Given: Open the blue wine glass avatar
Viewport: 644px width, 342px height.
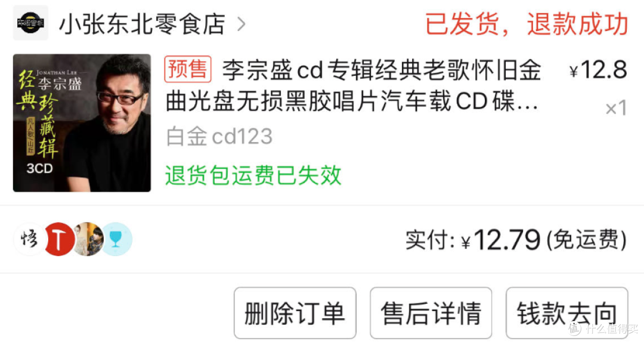Looking at the screenshot, I should coord(117,239).
